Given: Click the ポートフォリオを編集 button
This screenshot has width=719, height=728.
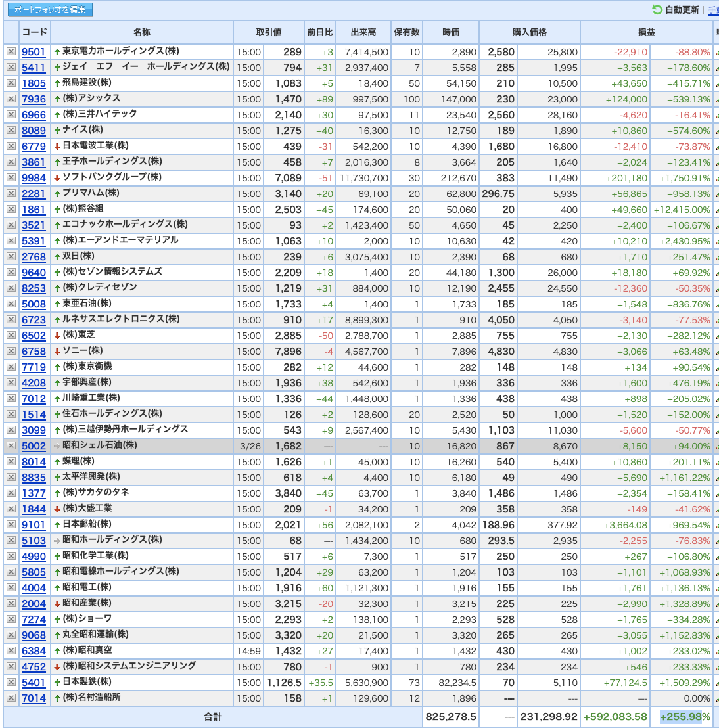Looking at the screenshot, I should pyautogui.click(x=50, y=10).
